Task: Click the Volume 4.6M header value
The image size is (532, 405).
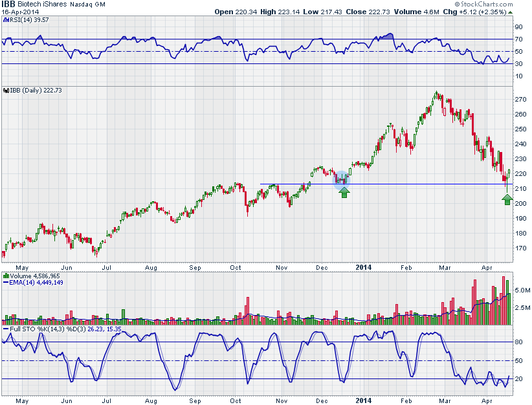Action: click(416, 12)
